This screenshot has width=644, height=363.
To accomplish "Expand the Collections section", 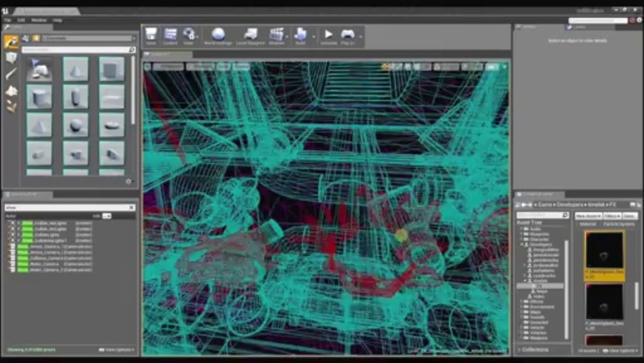I will [x=520, y=349].
